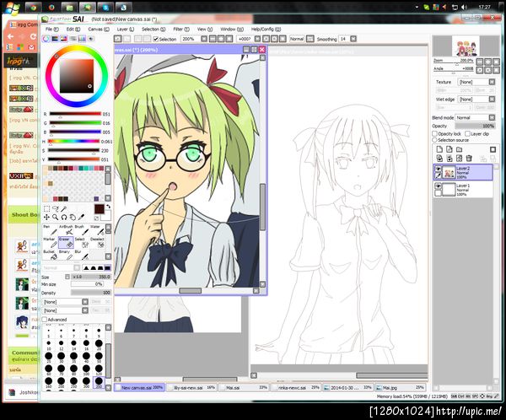Open the brush texture [None] dropdown
The height and width of the screenshot is (420, 506).
85,310
